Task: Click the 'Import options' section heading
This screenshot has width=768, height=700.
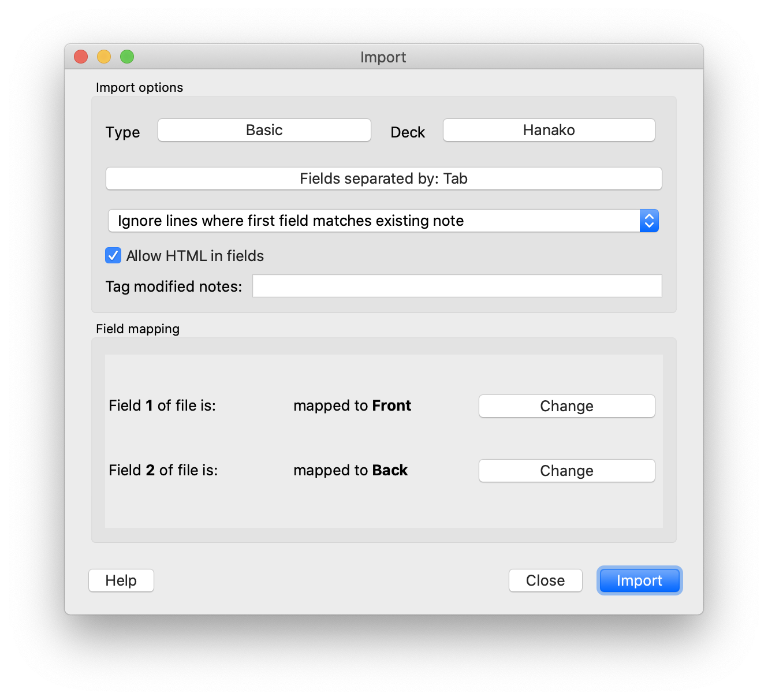Action: 140,87
